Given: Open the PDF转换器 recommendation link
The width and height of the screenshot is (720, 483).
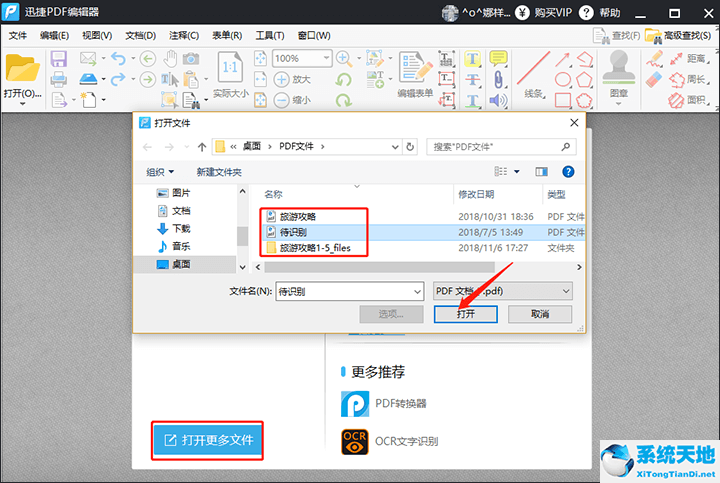Looking at the screenshot, I should (384, 404).
